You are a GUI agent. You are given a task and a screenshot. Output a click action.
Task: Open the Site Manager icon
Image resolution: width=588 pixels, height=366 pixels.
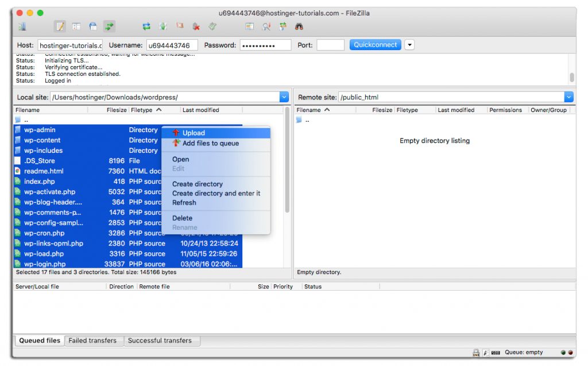click(22, 26)
